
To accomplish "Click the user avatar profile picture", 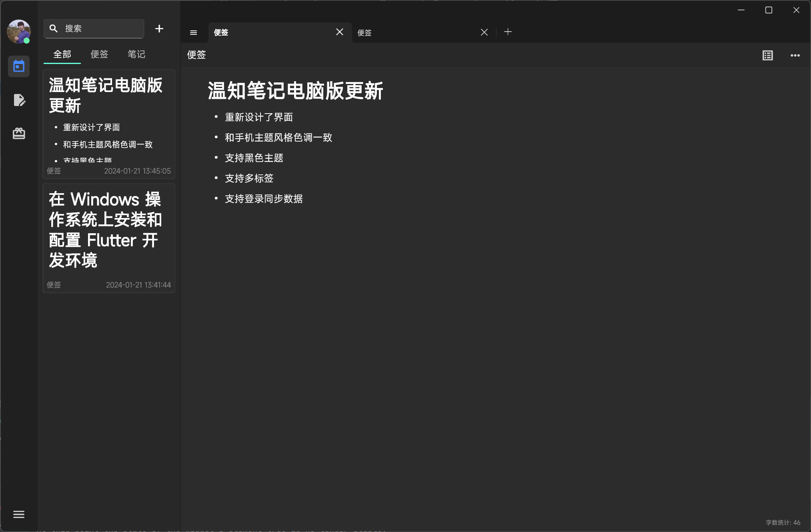I will pyautogui.click(x=19, y=32).
